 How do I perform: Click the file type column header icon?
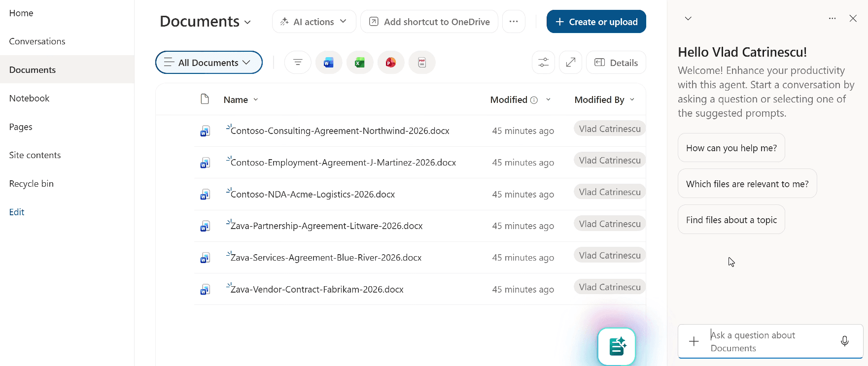click(x=205, y=100)
